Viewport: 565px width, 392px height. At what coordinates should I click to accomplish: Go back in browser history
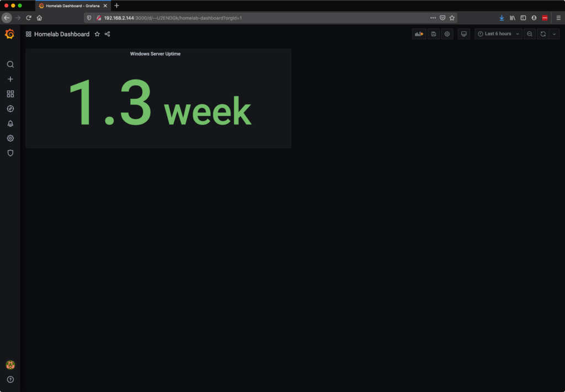(x=7, y=18)
